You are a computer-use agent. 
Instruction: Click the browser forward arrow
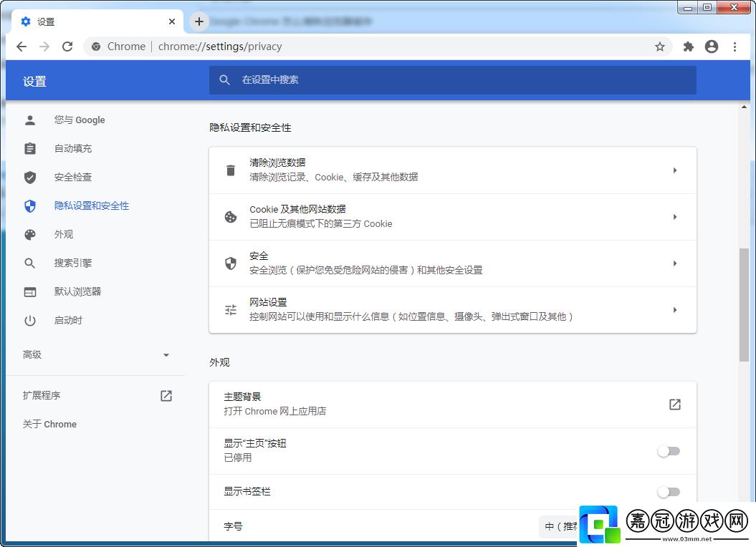coord(44,47)
